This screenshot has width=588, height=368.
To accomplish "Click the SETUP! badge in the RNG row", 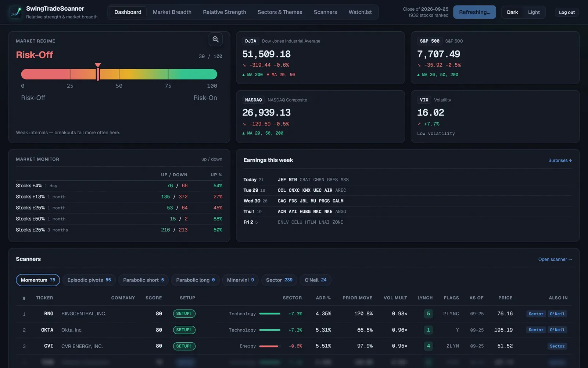I will (x=184, y=314).
